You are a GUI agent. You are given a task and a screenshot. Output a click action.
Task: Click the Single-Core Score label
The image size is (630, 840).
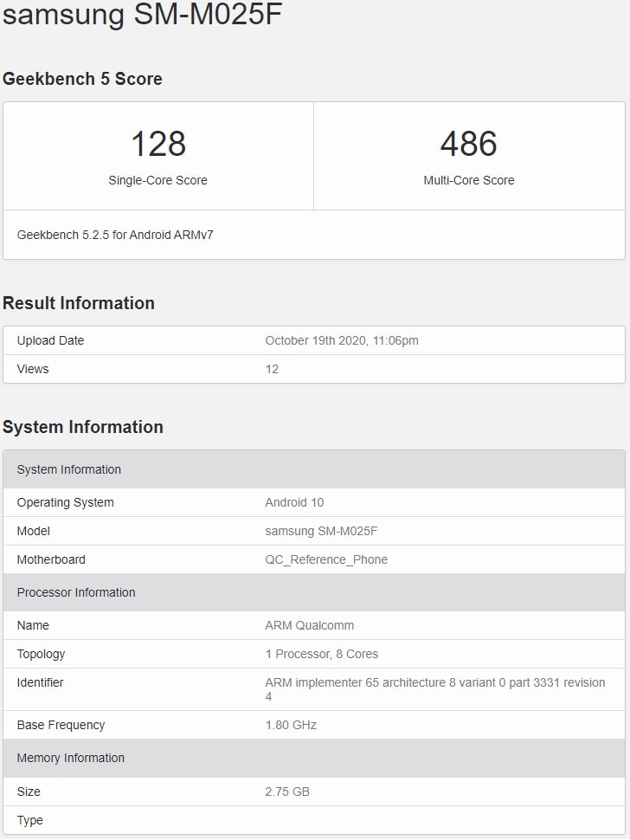[x=157, y=180]
